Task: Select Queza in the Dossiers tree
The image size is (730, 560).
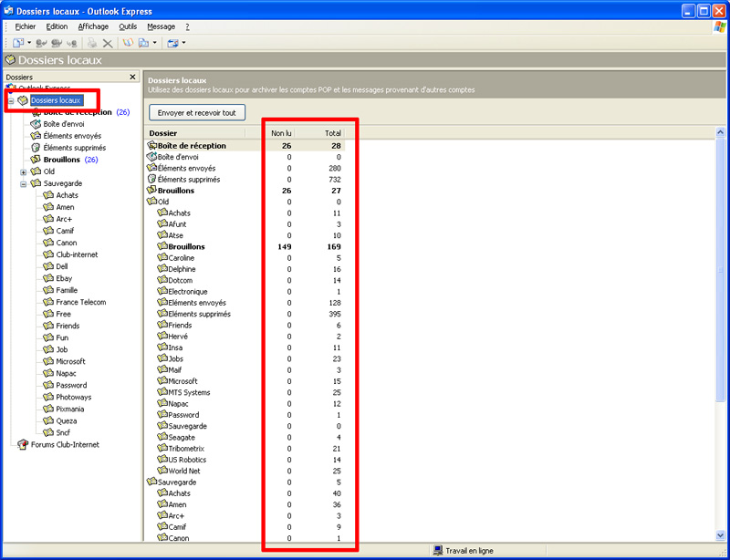Action: click(67, 420)
